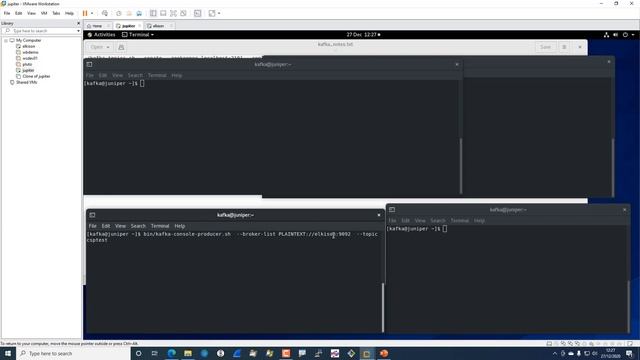This screenshot has width=640, height=360.
Task: Click scrollbar of bottom-right terminal
Action: 628,306
